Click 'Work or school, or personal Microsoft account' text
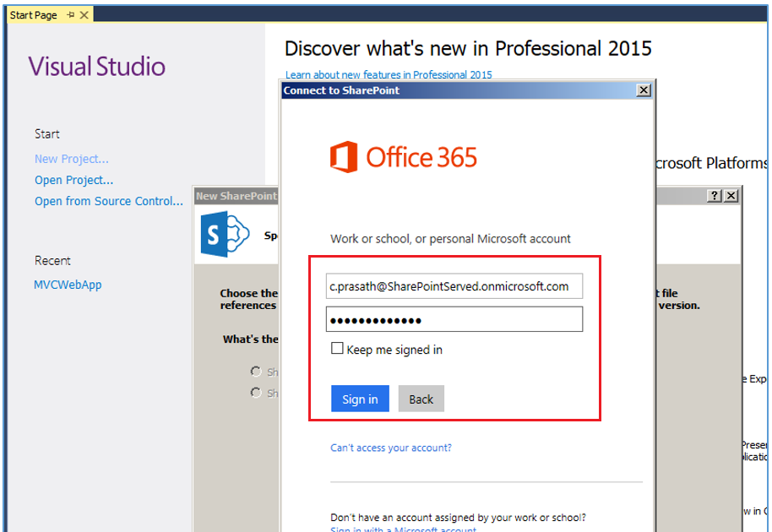The height and width of the screenshot is (532, 772). click(450, 239)
